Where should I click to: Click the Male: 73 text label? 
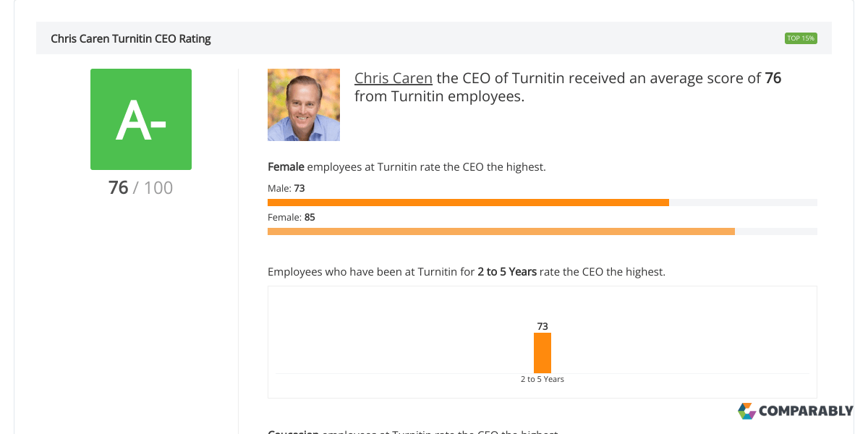[286, 188]
